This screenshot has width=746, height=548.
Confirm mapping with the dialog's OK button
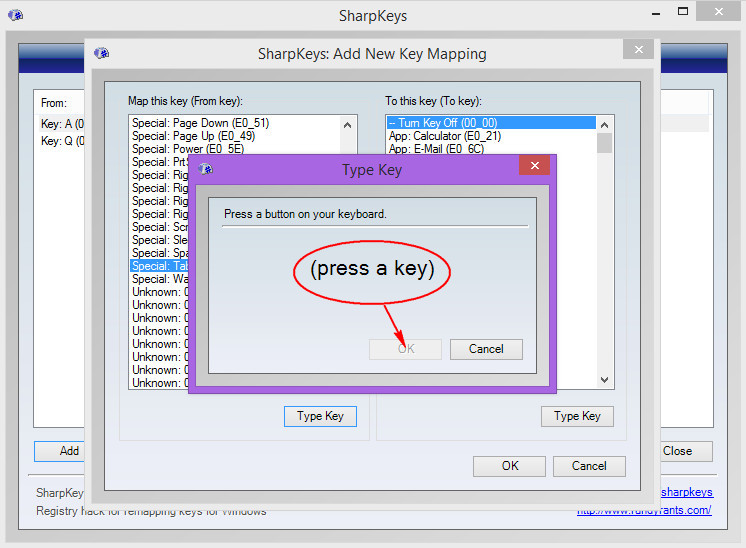(510, 465)
